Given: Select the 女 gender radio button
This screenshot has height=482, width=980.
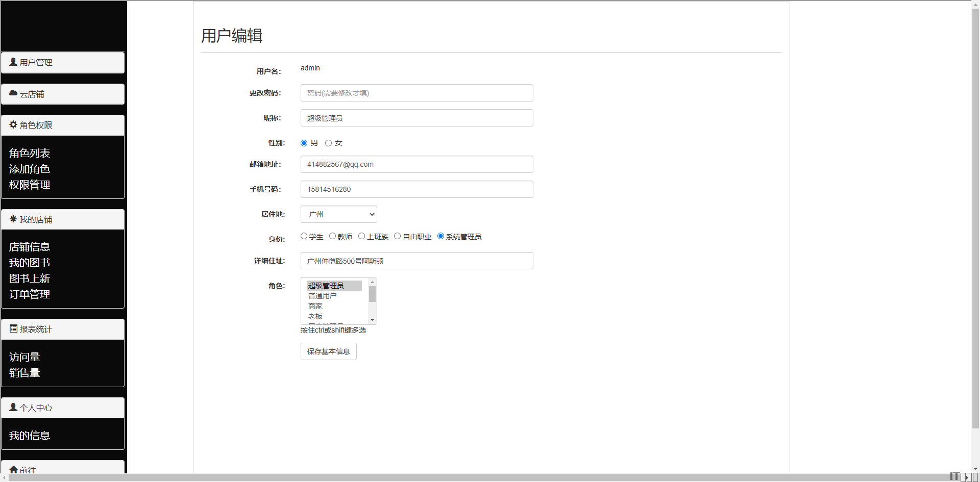Looking at the screenshot, I should pos(328,143).
